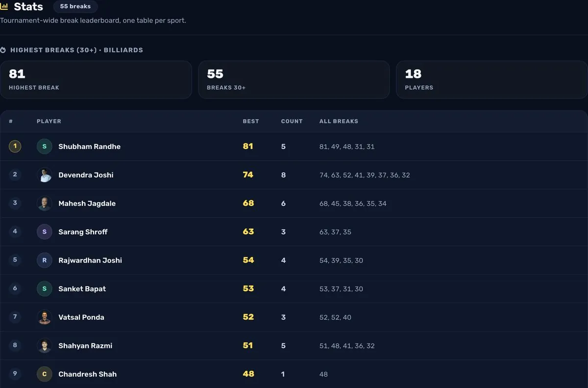
Task: Open player Shahyan Razmi
Action: pyautogui.click(x=85, y=345)
